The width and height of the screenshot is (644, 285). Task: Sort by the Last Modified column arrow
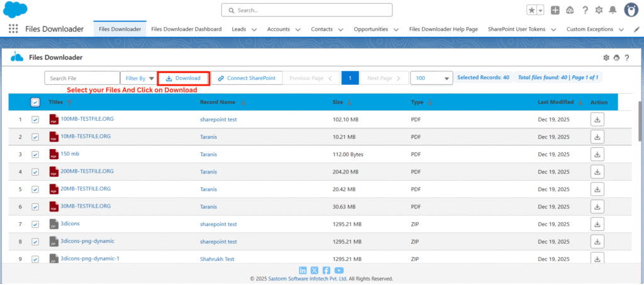tap(580, 103)
